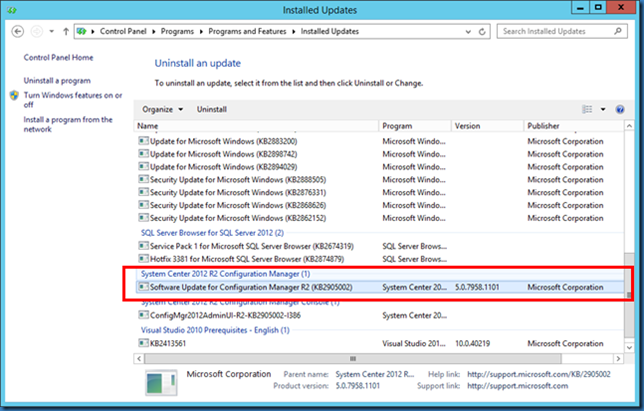This screenshot has height=411, width=644.
Task: Collapse Visual Studio 2010 Prerequisites - English group
Action: pos(215,330)
